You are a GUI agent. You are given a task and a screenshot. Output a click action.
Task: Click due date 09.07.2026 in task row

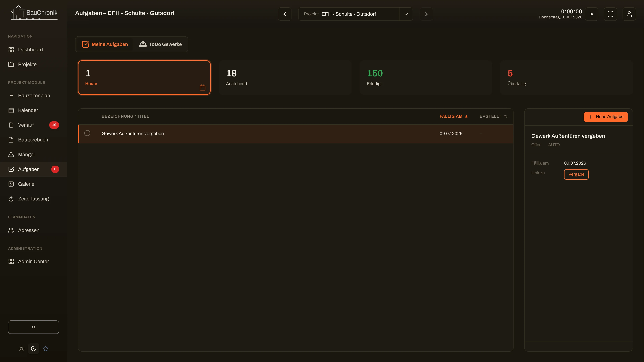coord(451,134)
